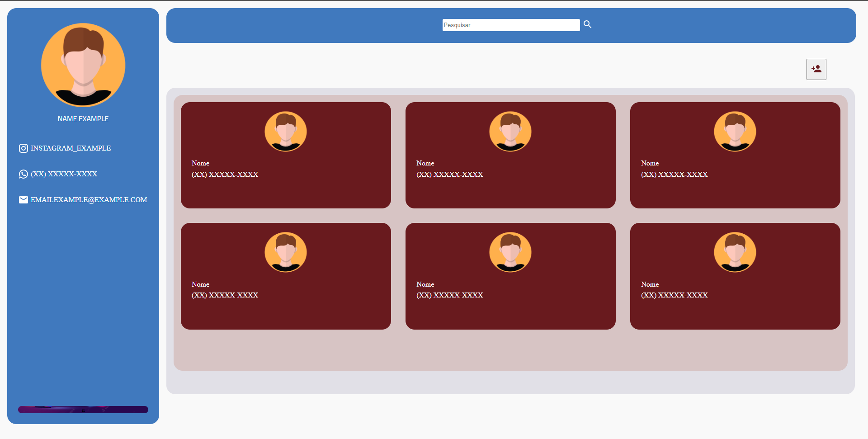Select the middle contact card in the top row
This screenshot has width=868, height=439.
tap(510, 155)
